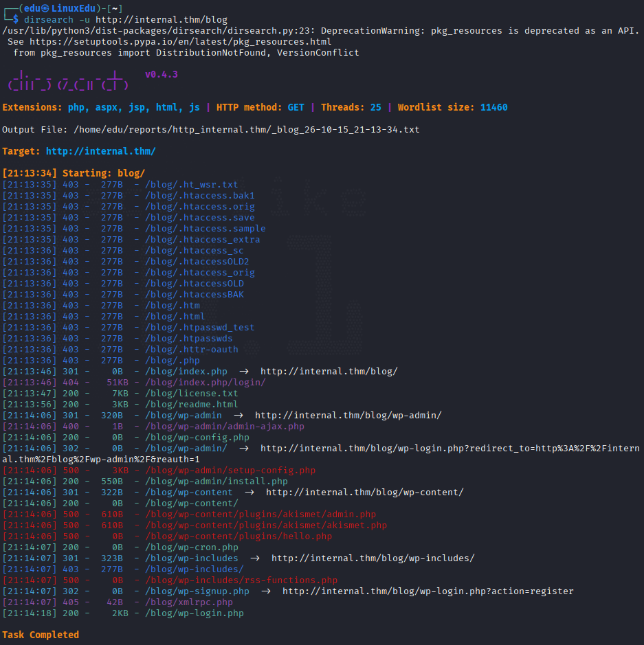Open the setuptools pkg_resources.html link
This screenshot has width=644, height=645.
180,41
